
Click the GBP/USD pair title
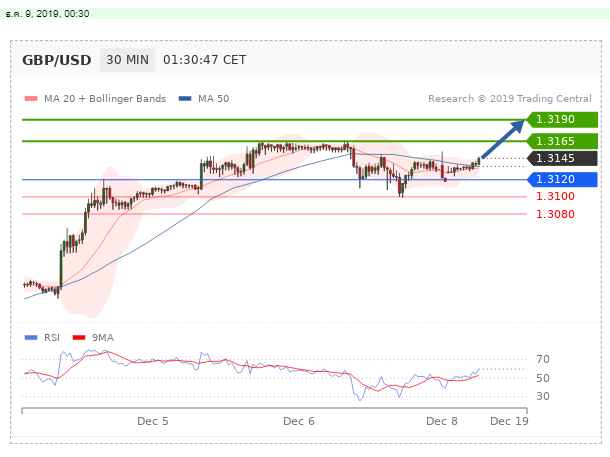tap(57, 60)
